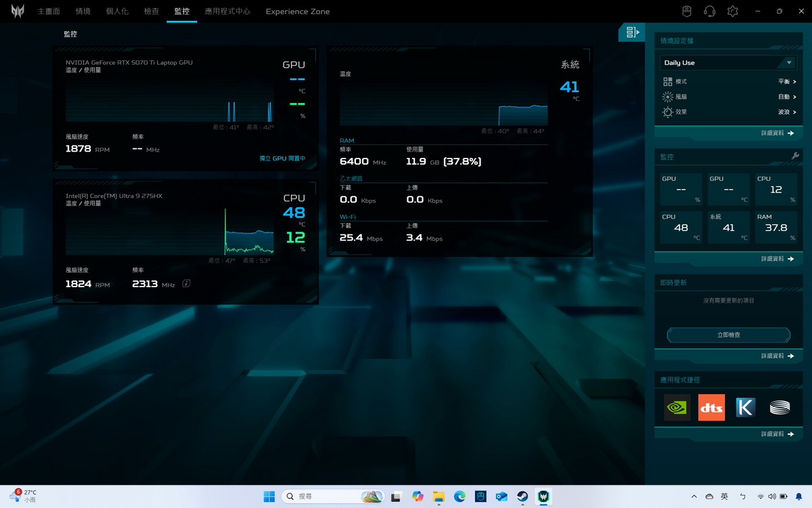The image size is (812, 508).
Task: Switch to the 情境 tab
Action: [x=83, y=12]
